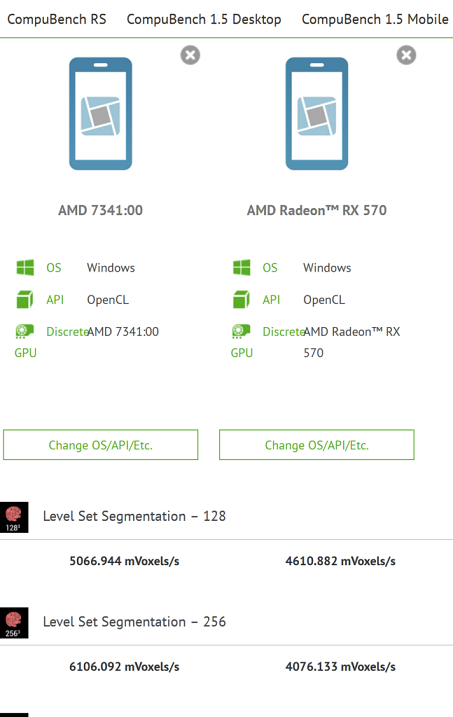Open Level Set Segmentation 256 brain icon

(14, 623)
